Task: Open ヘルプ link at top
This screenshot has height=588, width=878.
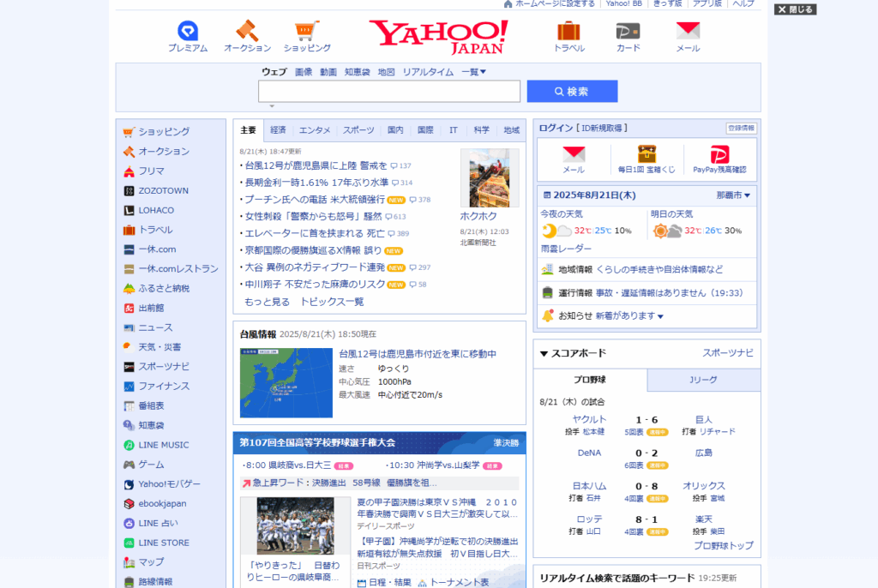Action: click(743, 4)
